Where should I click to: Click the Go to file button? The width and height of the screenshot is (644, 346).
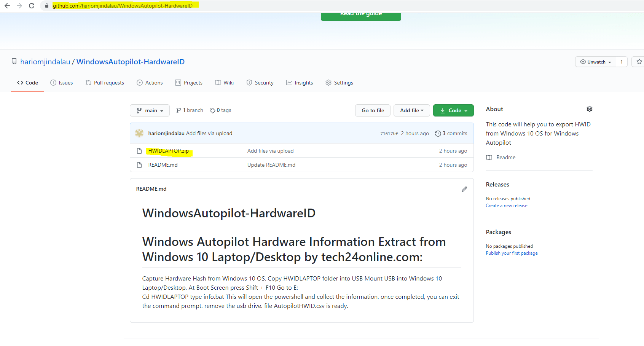coord(372,110)
